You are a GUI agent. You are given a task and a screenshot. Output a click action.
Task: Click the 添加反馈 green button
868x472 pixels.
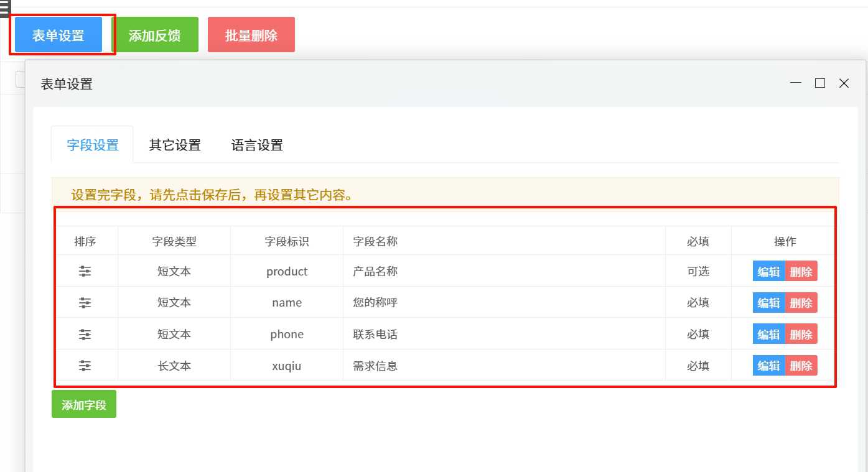coord(155,35)
